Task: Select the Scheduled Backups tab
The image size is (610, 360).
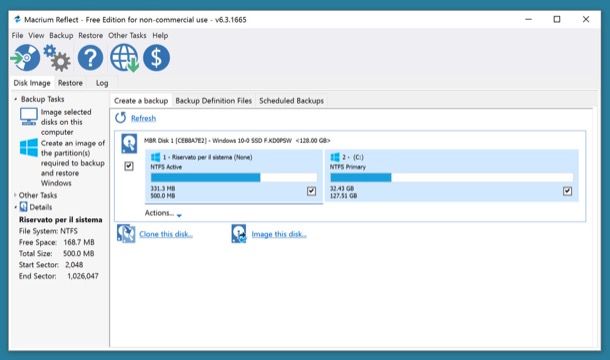Action: click(291, 101)
